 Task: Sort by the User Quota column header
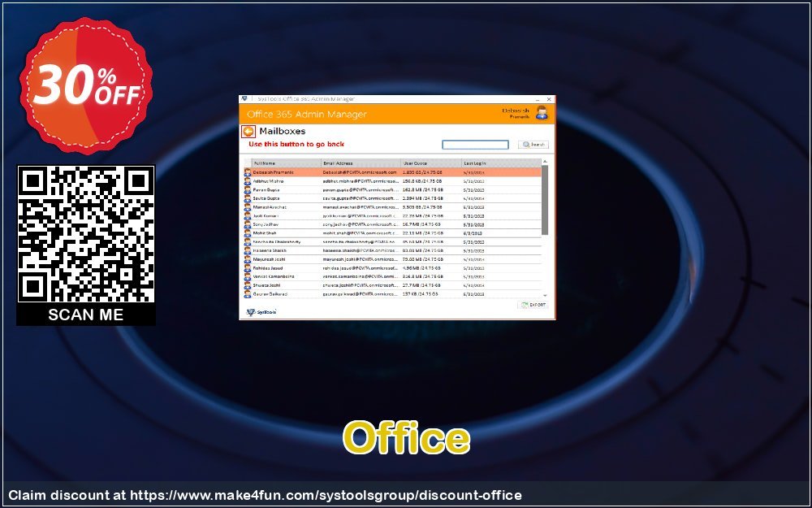tap(431, 163)
